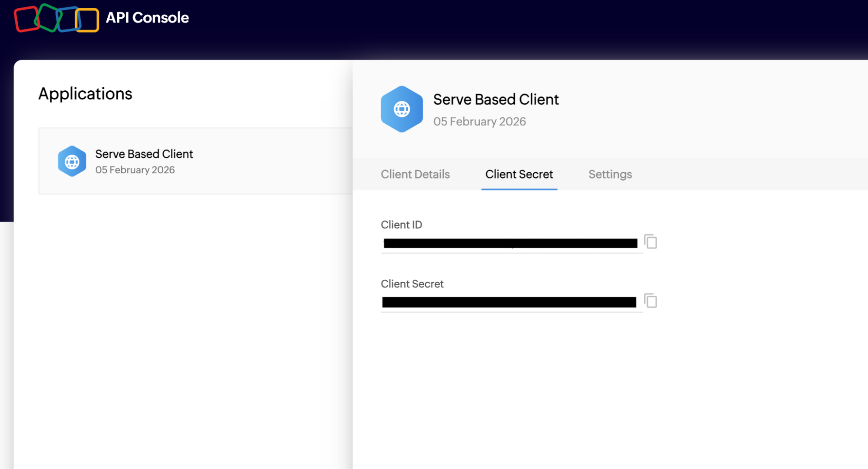Click the Zoho logo in header
868x469 pixels.
tap(56, 18)
